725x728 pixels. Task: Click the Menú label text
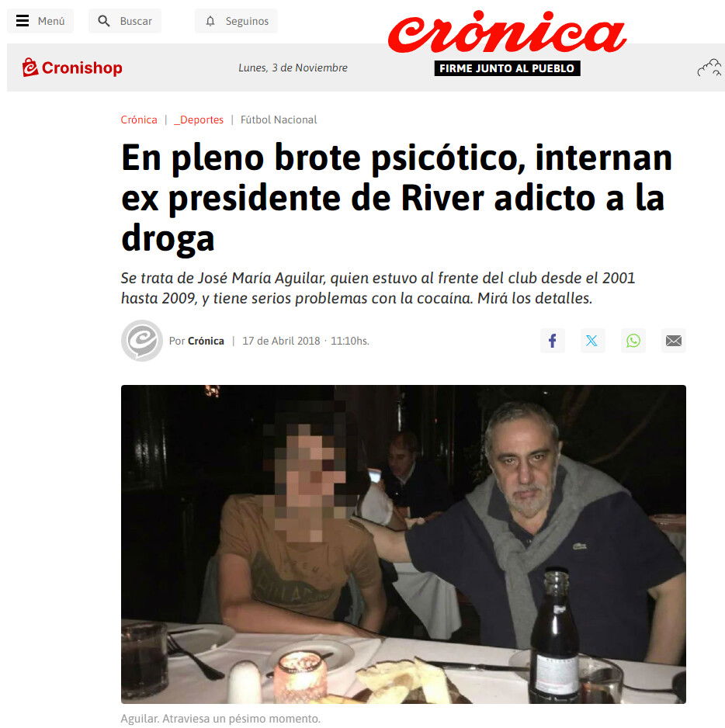coord(51,21)
